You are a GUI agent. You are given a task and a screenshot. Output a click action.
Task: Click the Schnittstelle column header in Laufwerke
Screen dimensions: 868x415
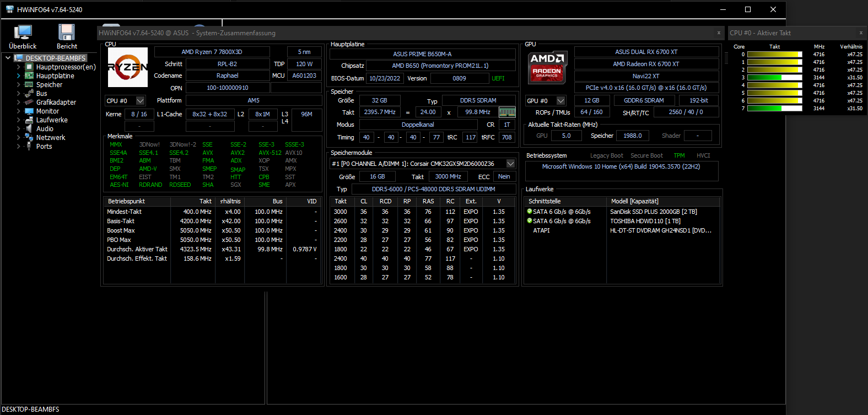(565, 201)
